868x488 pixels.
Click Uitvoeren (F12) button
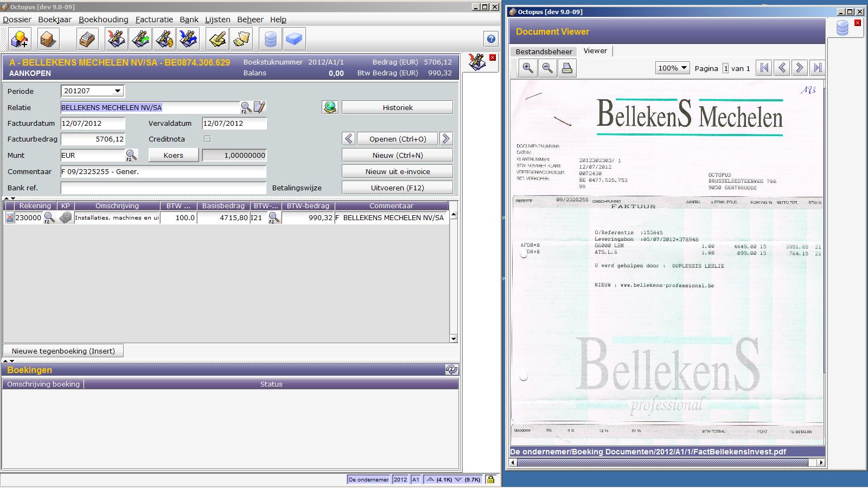398,188
